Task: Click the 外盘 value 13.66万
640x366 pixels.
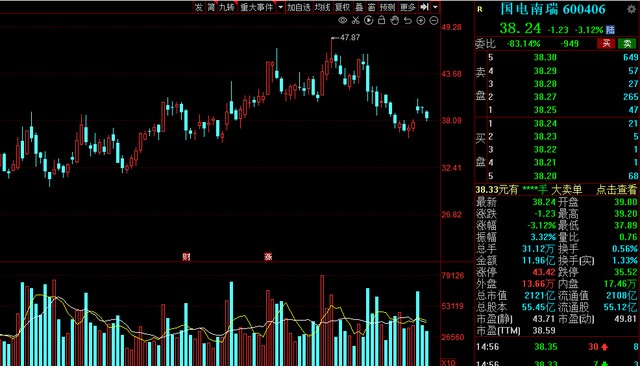Action: (x=539, y=284)
